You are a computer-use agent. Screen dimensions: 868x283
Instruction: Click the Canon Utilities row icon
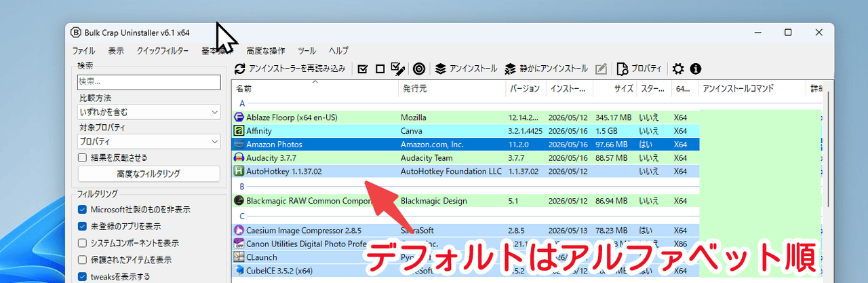[x=239, y=244]
